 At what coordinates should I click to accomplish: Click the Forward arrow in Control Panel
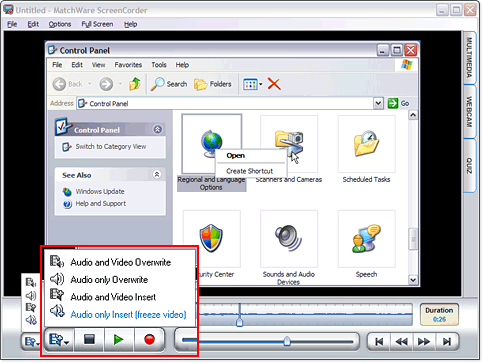[x=106, y=84]
